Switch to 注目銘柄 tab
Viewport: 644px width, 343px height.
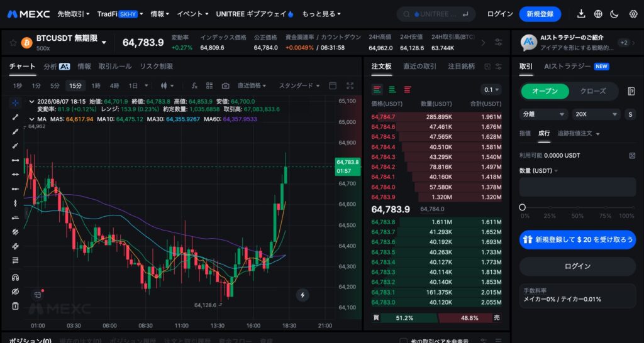pos(461,67)
